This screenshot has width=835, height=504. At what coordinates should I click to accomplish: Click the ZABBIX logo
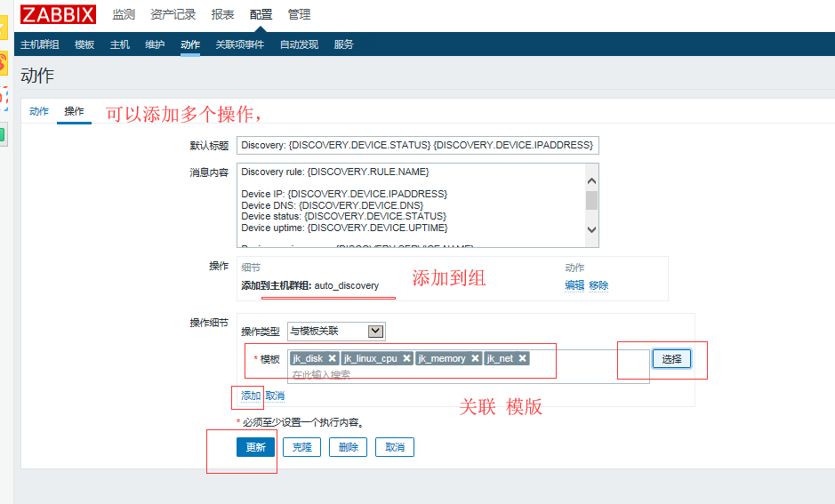(x=58, y=14)
